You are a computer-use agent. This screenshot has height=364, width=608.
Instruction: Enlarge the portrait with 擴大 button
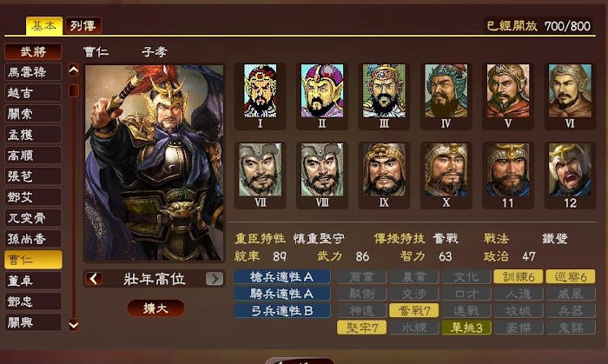pos(155,308)
